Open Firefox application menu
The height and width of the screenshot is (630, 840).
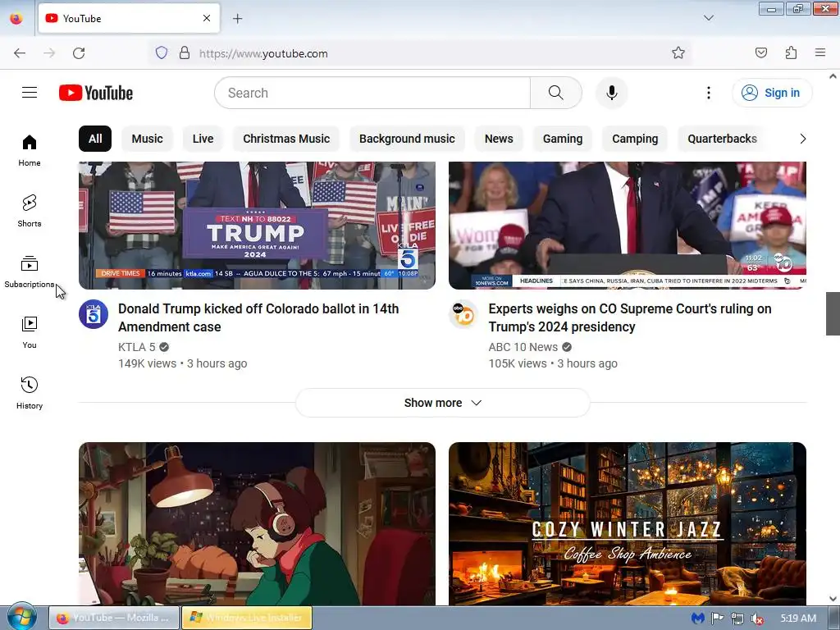coord(820,53)
